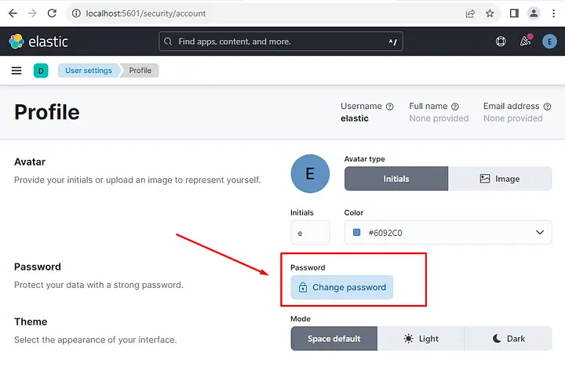Select Initials avatar type
This screenshot has width=565, height=392.
pyautogui.click(x=395, y=179)
